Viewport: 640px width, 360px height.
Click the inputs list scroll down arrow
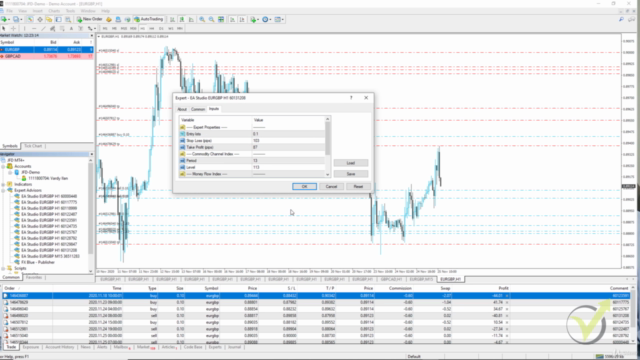coord(327,174)
